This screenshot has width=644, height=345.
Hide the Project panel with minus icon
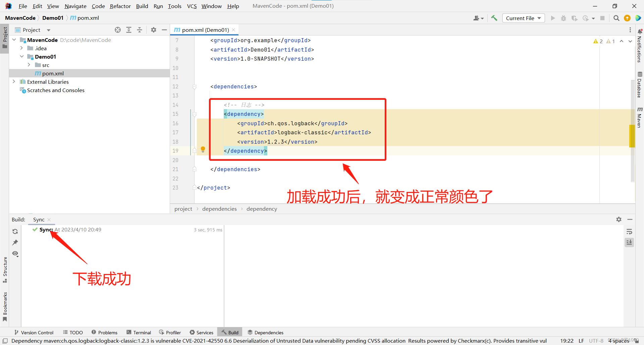pyautogui.click(x=164, y=30)
